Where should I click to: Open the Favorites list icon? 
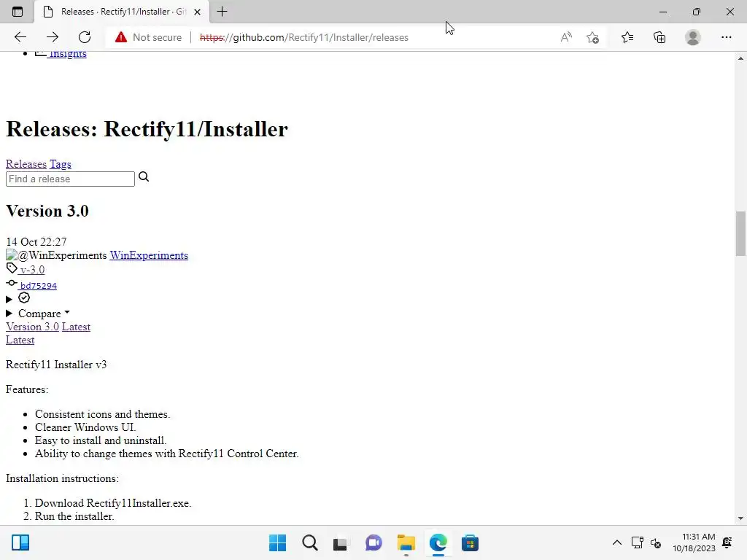[x=627, y=37]
